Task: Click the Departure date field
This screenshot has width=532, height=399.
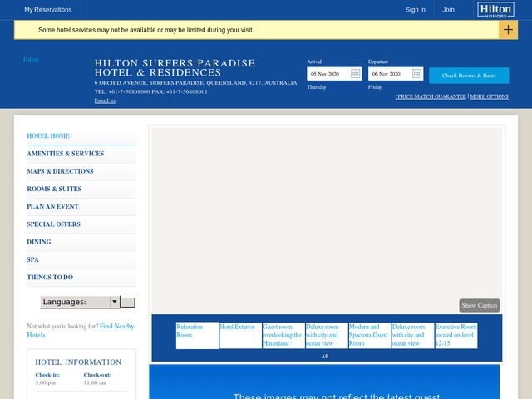Action: pos(396,74)
